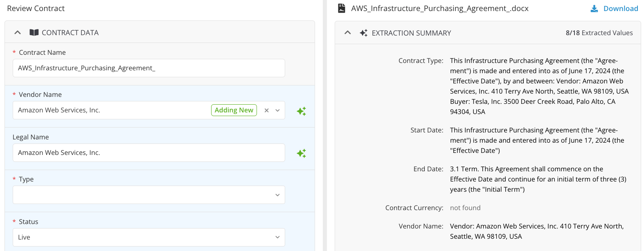Image resolution: width=644 pixels, height=251 pixels.
Task: Open the Vendor Name dropdown arrow
Action: (x=278, y=110)
